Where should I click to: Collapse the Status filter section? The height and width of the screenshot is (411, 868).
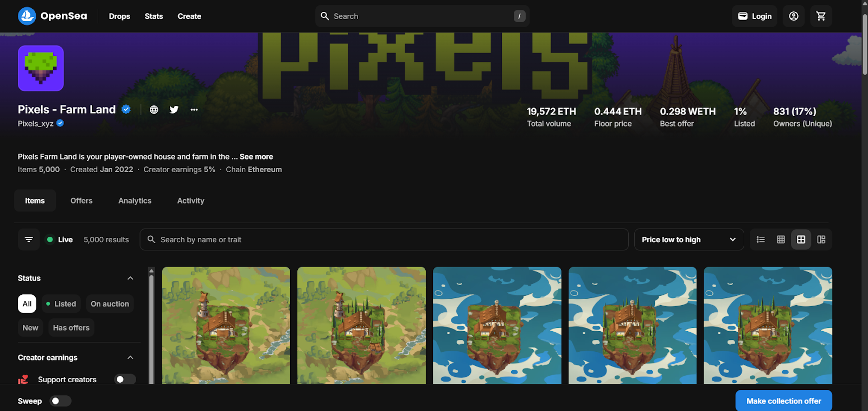(130, 278)
